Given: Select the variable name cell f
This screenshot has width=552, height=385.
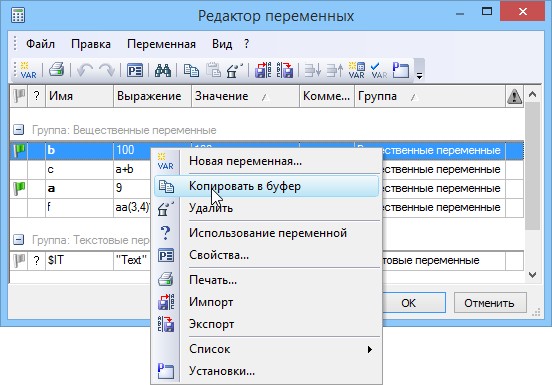Looking at the screenshot, I should 80,207.
